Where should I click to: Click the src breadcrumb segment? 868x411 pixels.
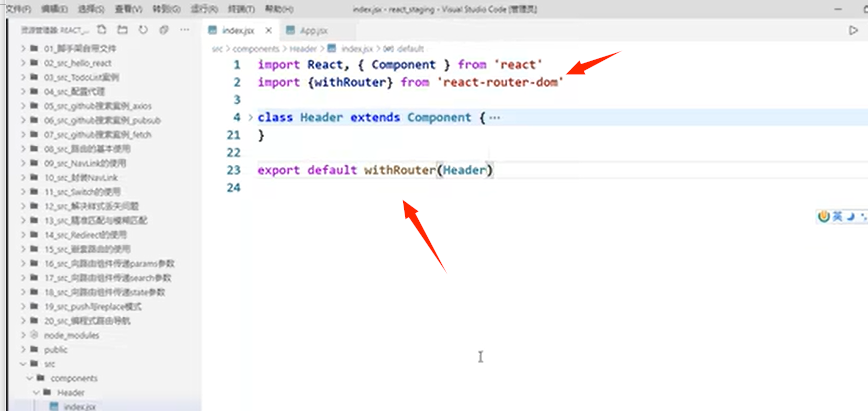(x=216, y=49)
